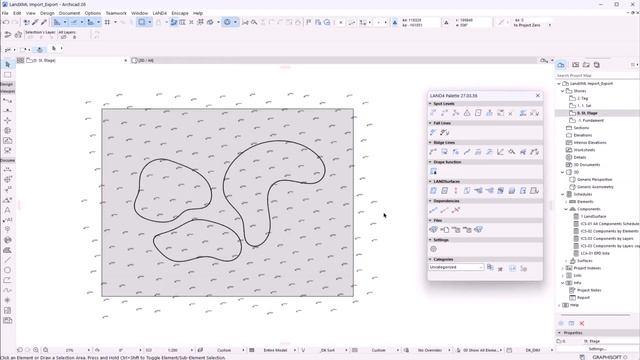Open the Entire Model dropdown in status bar
Viewport: 640px width, 360px height.
point(275,350)
